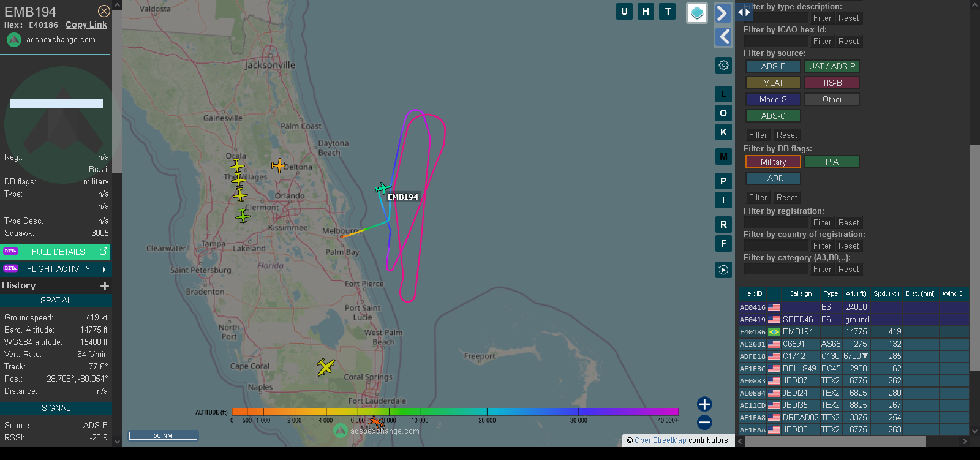Image resolution: width=980 pixels, height=460 pixels.
Task: Toggle Mode-S source filter
Action: point(773,99)
